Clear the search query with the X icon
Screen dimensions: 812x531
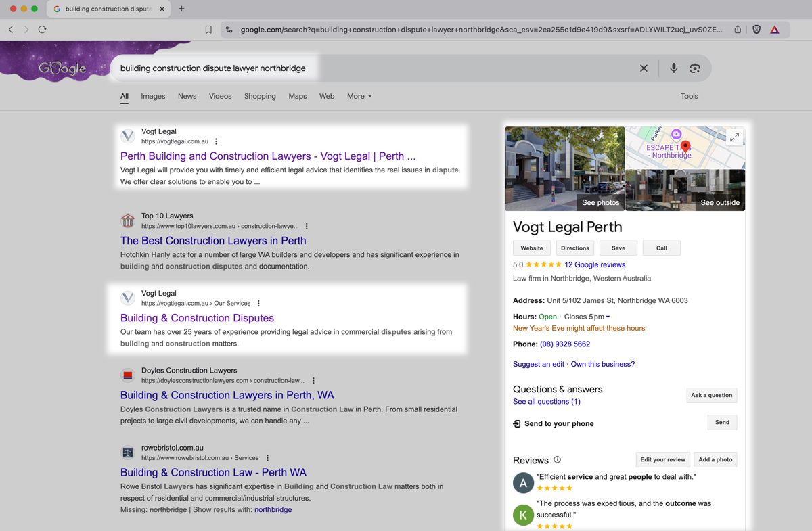[644, 68]
